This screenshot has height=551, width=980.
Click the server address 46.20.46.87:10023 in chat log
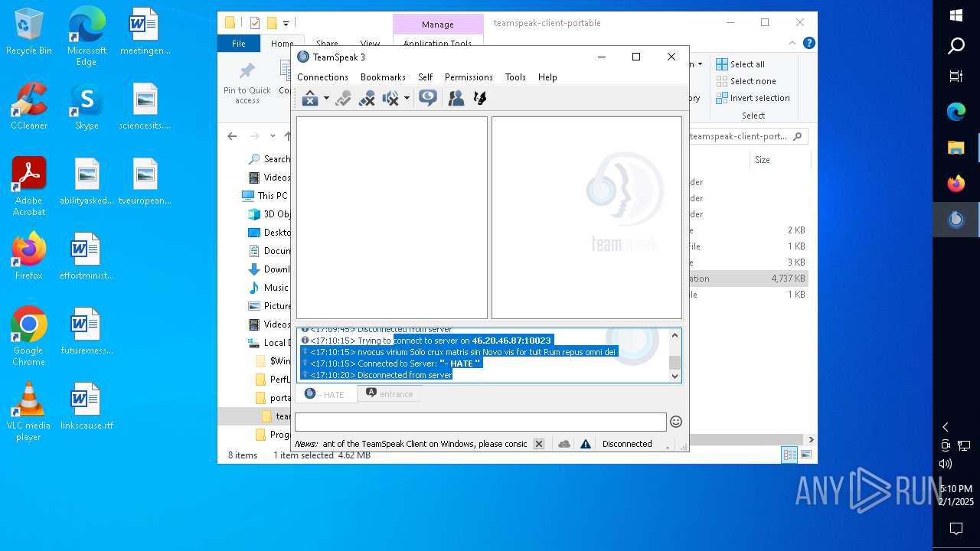pos(511,341)
